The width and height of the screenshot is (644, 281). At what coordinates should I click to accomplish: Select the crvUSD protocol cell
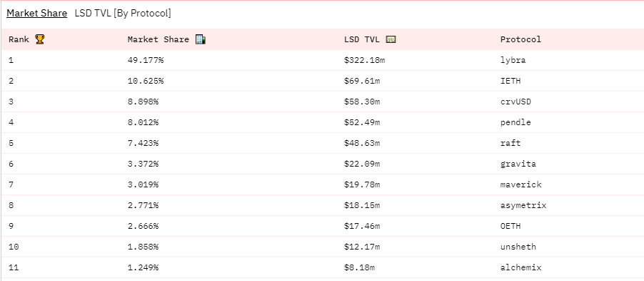(515, 102)
